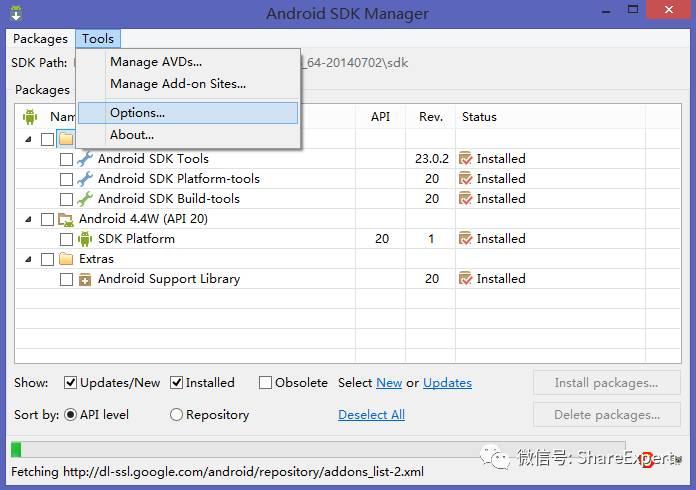
Task: Choose Options... from the Tools menu
Action: [x=138, y=113]
